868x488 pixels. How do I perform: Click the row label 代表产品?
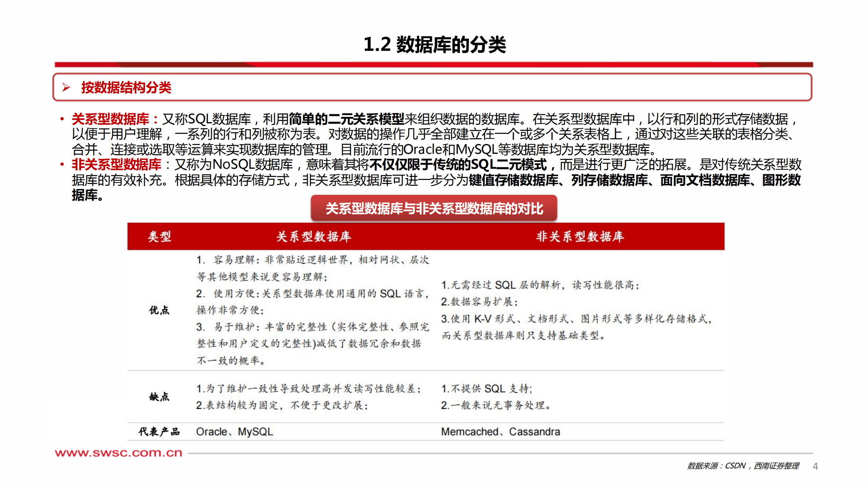159,431
